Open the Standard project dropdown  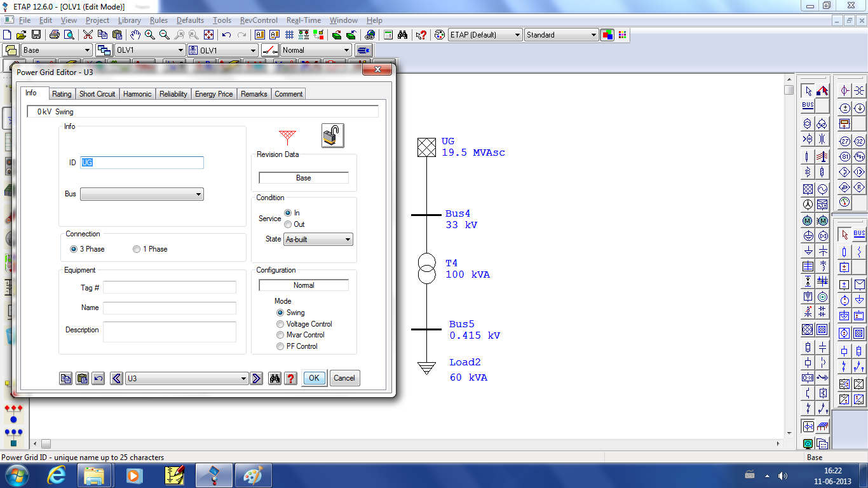pyautogui.click(x=593, y=34)
